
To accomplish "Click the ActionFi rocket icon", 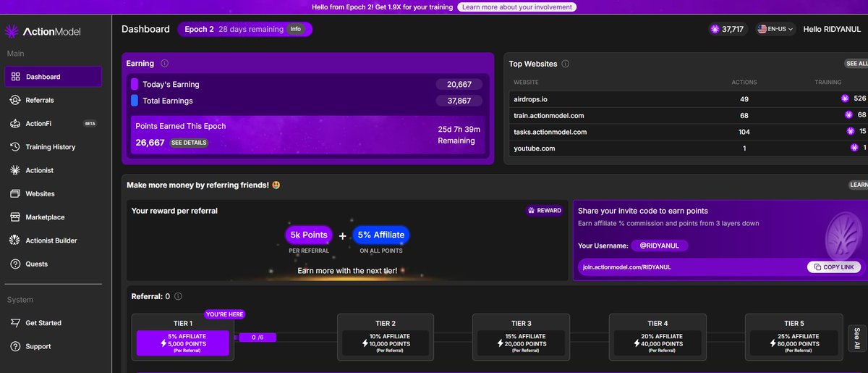I will pos(15,123).
